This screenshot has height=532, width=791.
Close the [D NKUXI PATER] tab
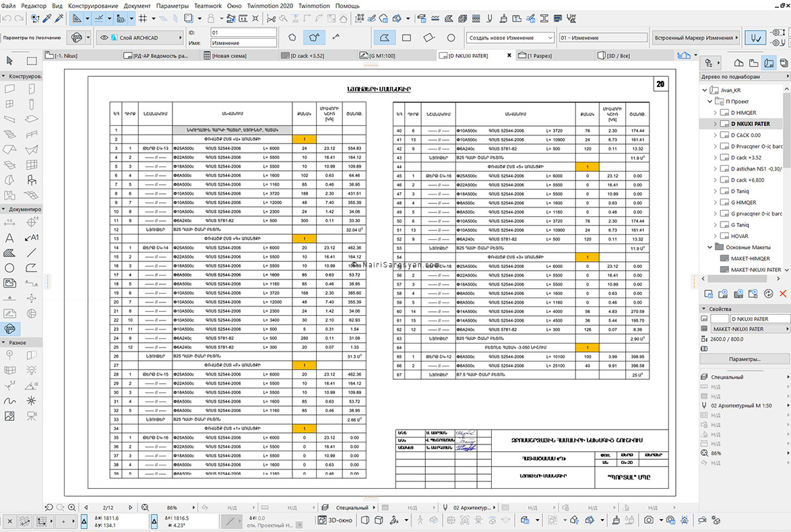click(x=509, y=55)
